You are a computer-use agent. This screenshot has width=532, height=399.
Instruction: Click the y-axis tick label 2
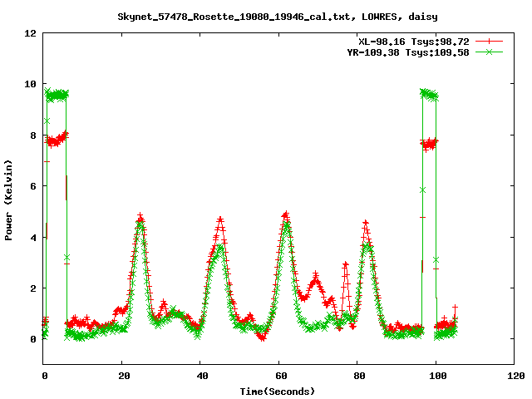click(33, 288)
